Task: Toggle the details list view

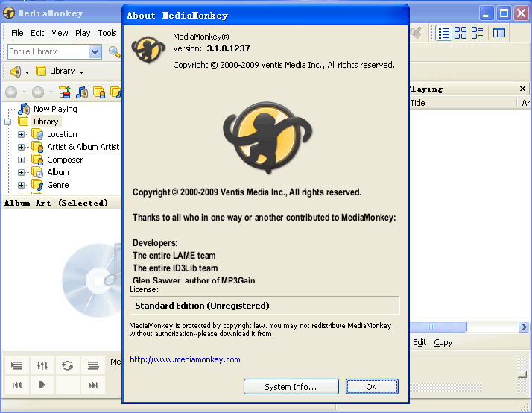Action: pyautogui.click(x=444, y=33)
